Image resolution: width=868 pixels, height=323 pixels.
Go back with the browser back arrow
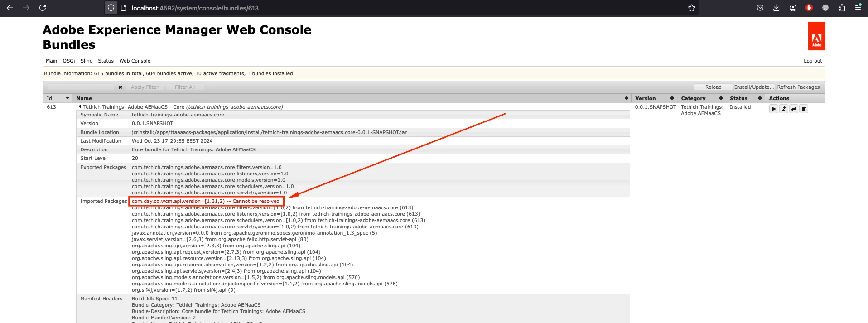point(10,8)
